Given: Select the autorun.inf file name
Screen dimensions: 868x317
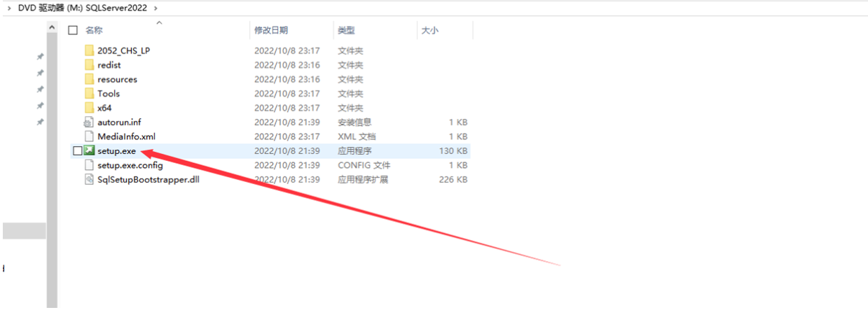Looking at the screenshot, I should (x=119, y=122).
